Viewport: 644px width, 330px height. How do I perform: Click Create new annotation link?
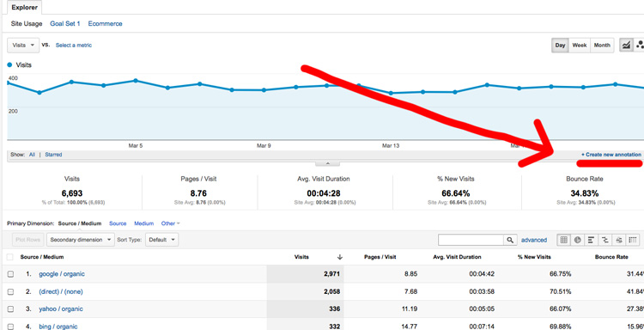(x=611, y=155)
